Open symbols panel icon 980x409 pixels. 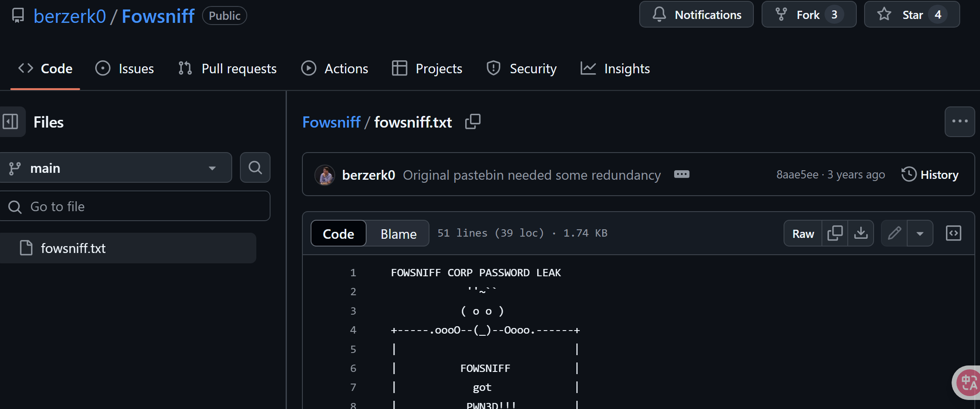coord(953,233)
